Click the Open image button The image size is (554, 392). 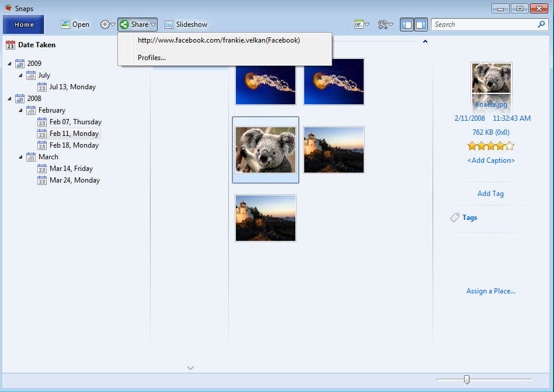click(x=75, y=24)
